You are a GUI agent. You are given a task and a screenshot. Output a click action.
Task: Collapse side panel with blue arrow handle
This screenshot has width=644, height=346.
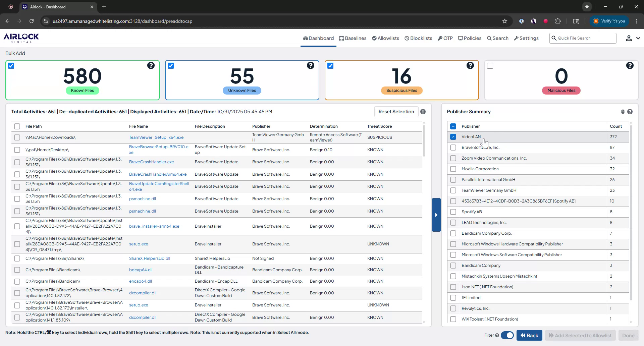point(436,215)
